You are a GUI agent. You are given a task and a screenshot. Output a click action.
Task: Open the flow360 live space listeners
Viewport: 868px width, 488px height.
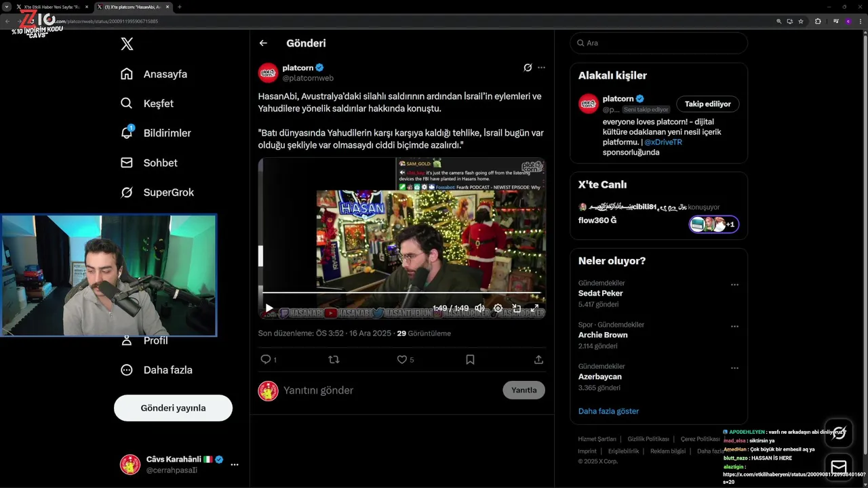713,224
